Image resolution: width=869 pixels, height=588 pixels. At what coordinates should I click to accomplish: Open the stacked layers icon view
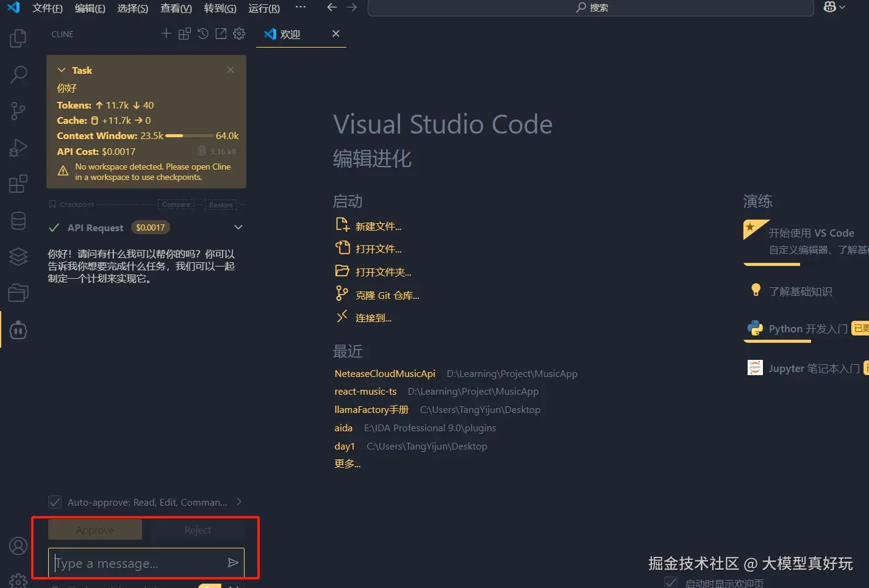[18, 257]
